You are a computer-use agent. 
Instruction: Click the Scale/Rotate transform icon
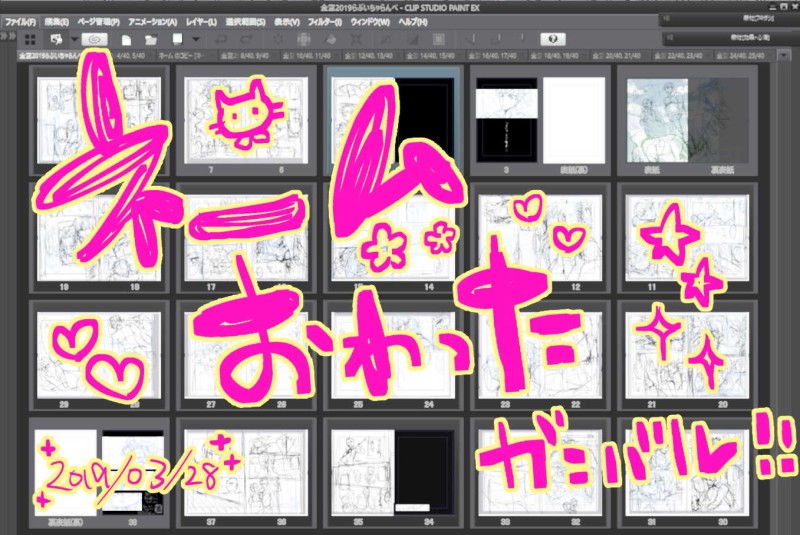[x=357, y=39]
